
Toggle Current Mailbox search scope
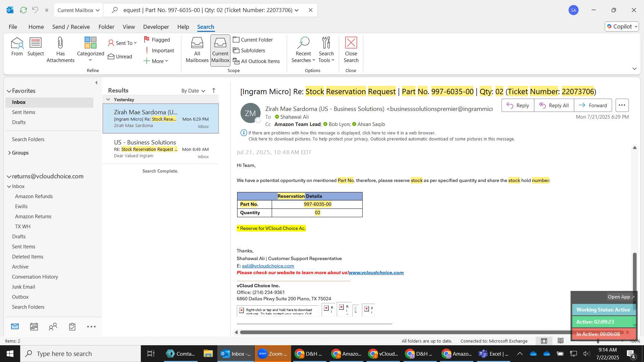220,50
